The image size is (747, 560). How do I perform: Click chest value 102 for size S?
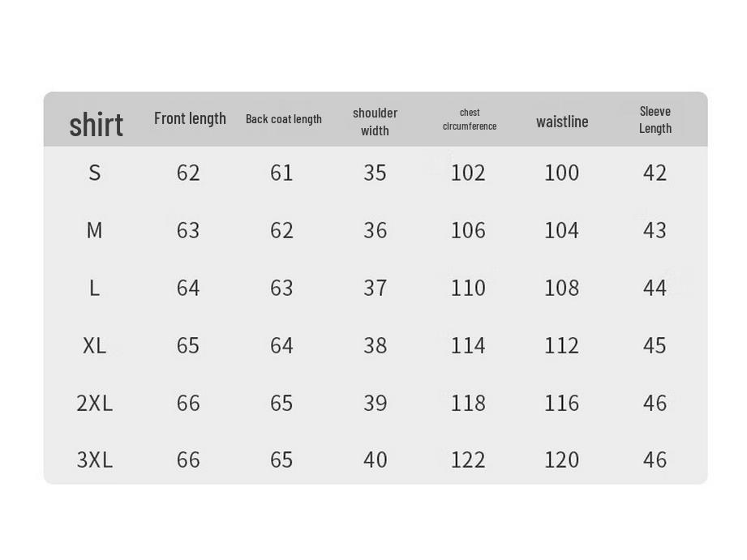468,173
